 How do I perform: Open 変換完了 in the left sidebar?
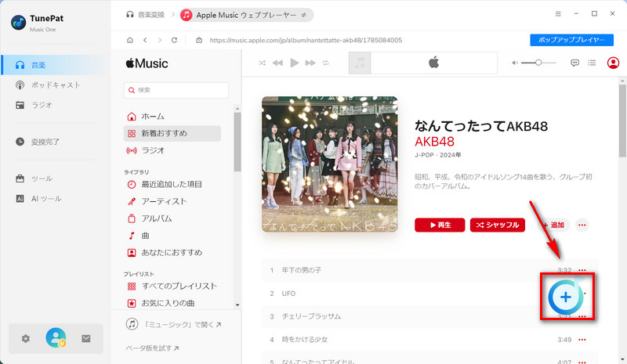[x=45, y=142]
